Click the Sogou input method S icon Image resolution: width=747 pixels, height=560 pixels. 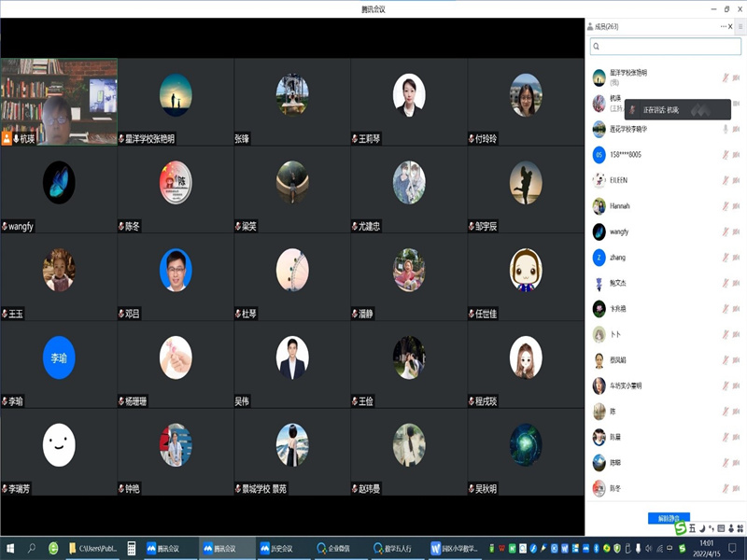[681, 528]
